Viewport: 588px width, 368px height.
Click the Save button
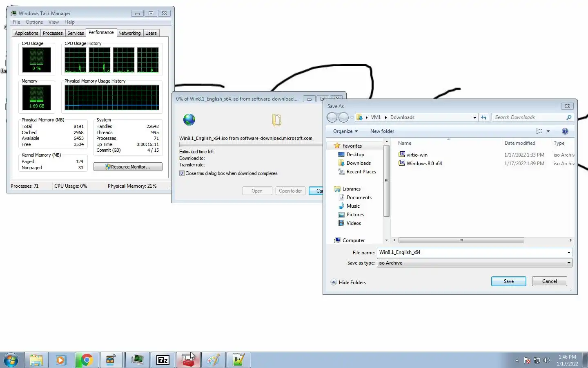click(x=509, y=281)
